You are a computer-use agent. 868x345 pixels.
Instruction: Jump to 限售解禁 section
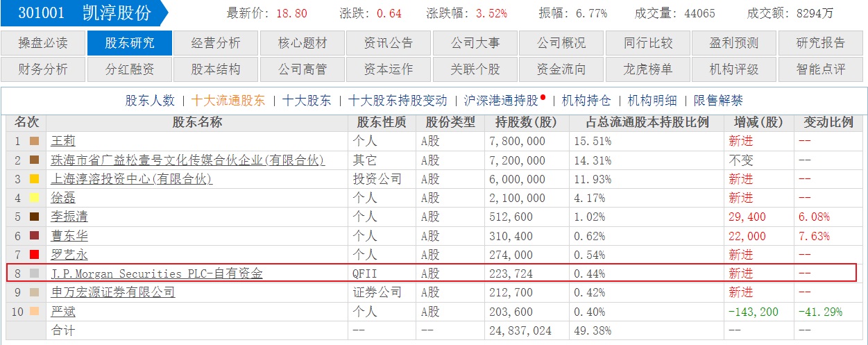718,101
